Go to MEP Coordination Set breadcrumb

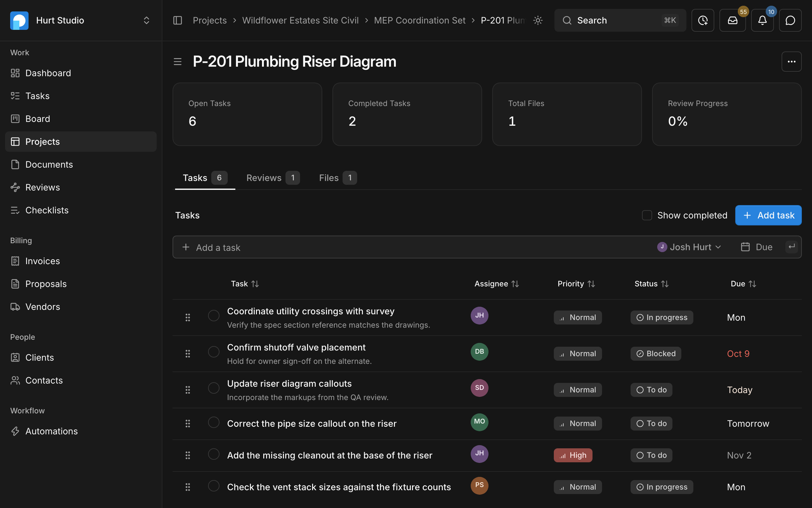(419, 21)
